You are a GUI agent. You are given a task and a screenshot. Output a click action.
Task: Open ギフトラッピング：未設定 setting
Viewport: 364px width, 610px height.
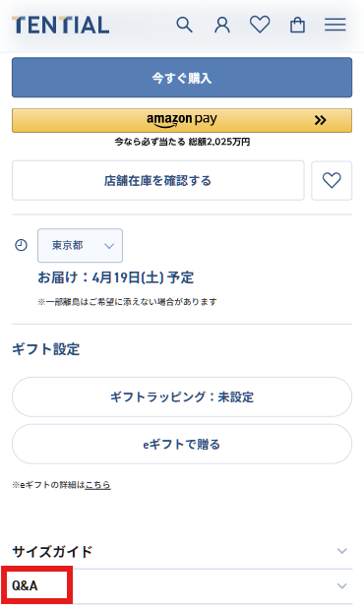pyautogui.click(x=182, y=396)
